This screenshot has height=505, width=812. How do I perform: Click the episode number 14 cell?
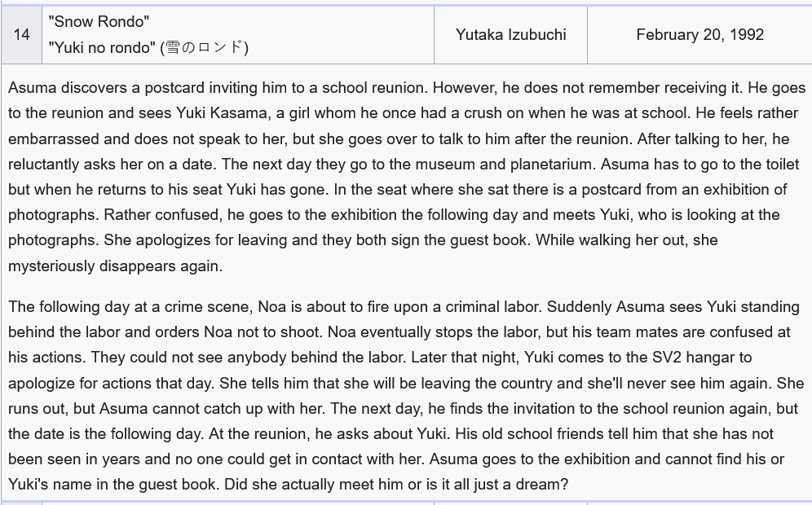(x=22, y=35)
